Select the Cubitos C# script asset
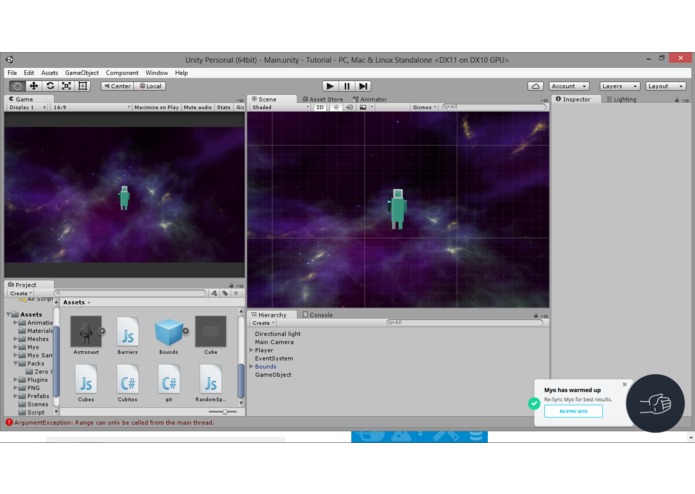695x494 pixels. [128, 380]
